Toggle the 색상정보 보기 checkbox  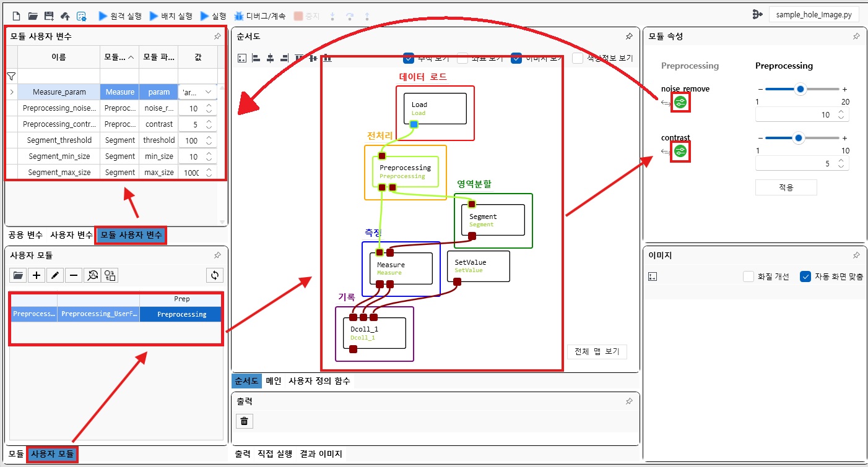[x=578, y=58]
